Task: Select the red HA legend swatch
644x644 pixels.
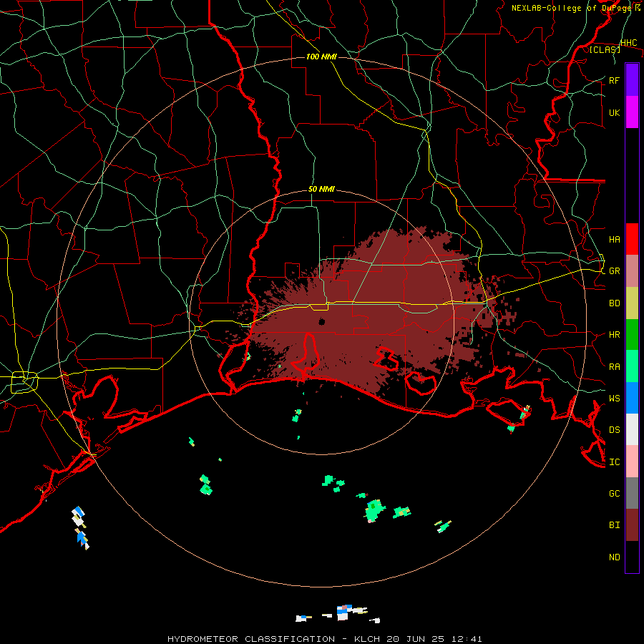Action: click(632, 239)
